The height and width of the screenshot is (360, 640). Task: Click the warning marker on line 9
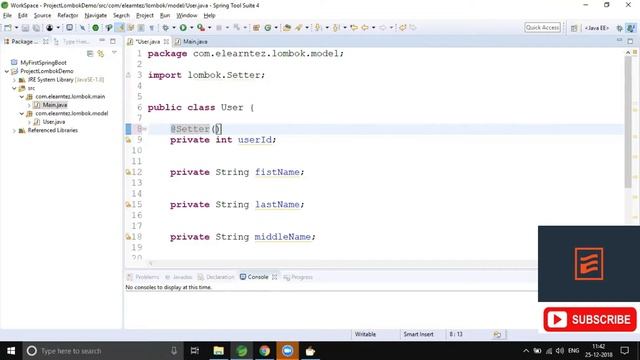(128, 140)
